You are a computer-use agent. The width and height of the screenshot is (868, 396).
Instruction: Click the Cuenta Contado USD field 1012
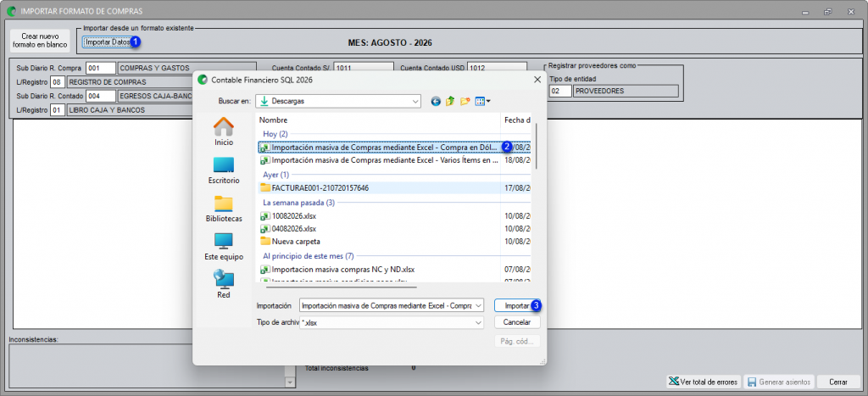496,68
